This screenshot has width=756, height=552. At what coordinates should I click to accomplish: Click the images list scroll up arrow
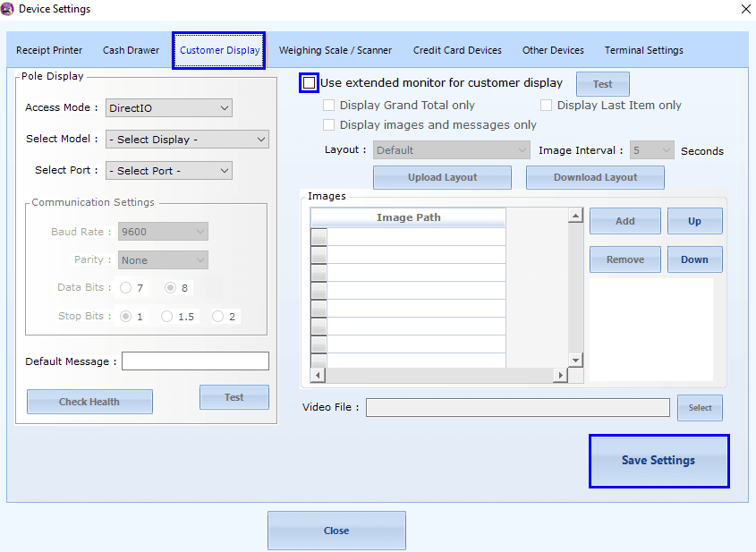tap(575, 216)
